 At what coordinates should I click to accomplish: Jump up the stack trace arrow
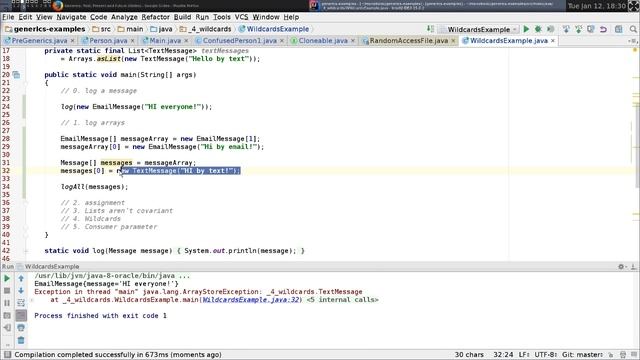(21, 278)
